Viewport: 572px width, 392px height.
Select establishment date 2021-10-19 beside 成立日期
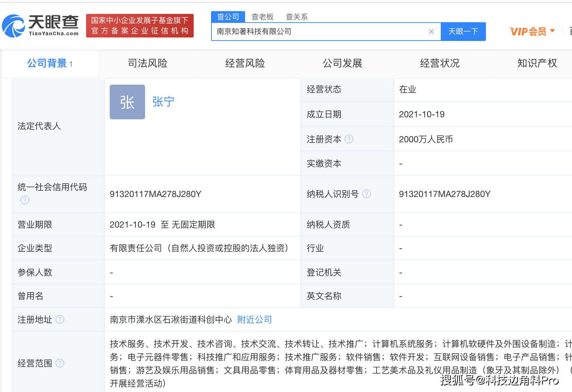422,114
